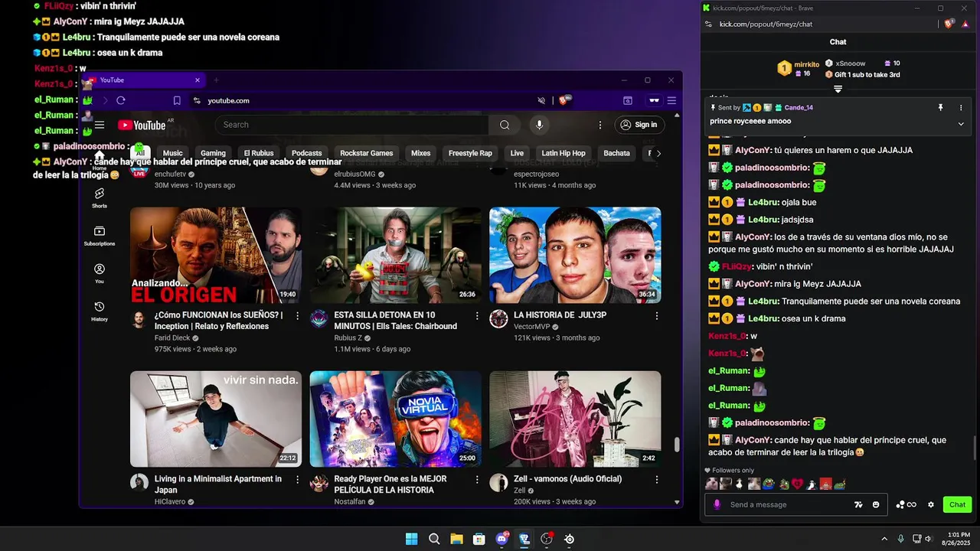
Task: Open El Origen Inception video thumbnail
Action: tap(216, 256)
